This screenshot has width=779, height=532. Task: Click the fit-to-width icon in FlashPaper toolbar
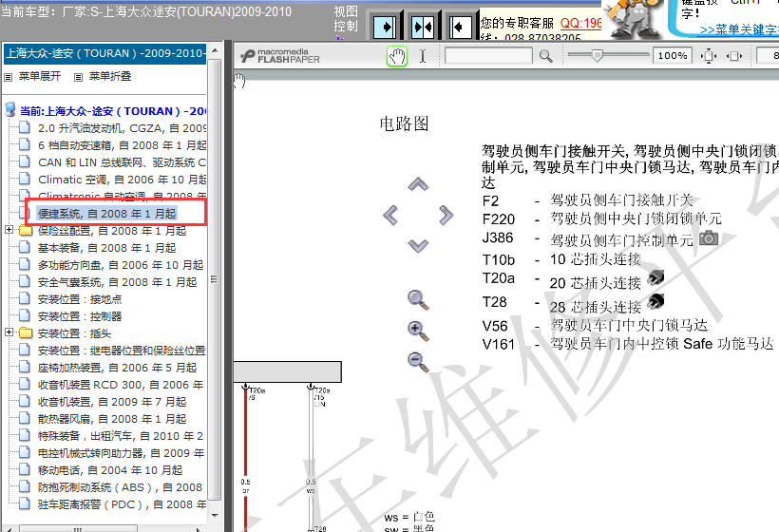point(733,56)
